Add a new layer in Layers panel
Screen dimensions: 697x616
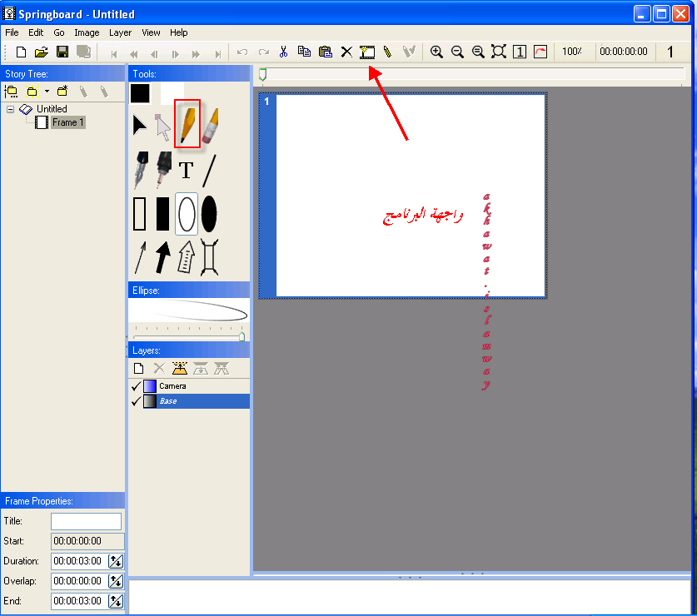pyautogui.click(x=139, y=369)
